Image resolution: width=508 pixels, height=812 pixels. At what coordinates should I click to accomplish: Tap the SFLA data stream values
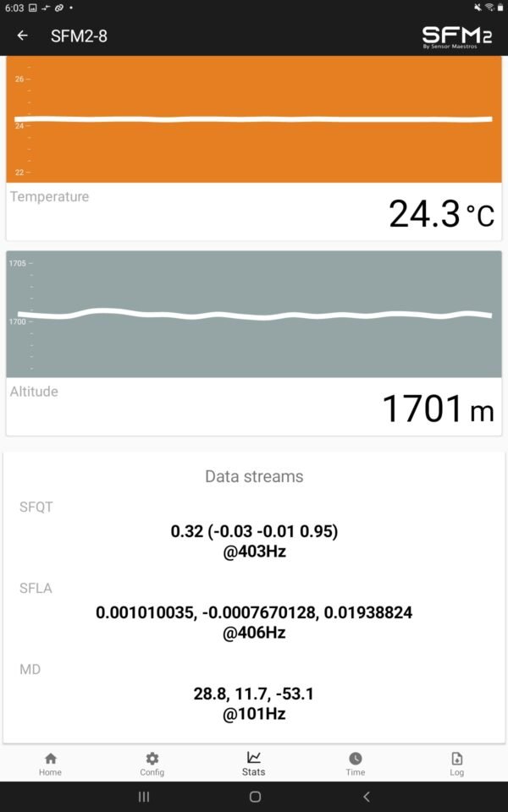pos(254,610)
